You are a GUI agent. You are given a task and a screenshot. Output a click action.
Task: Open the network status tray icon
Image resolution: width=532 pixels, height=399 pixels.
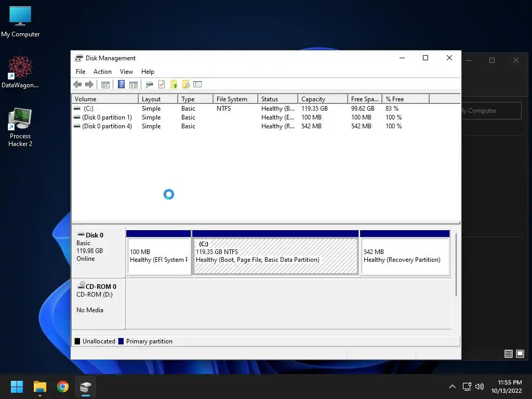pyautogui.click(x=467, y=387)
